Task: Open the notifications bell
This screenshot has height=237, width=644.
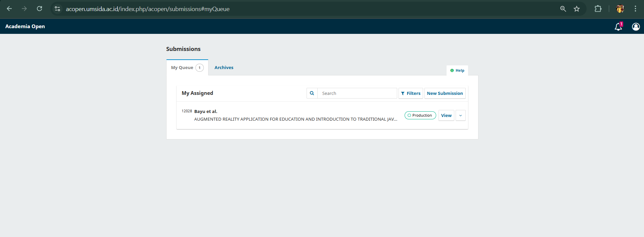Action: point(618,27)
